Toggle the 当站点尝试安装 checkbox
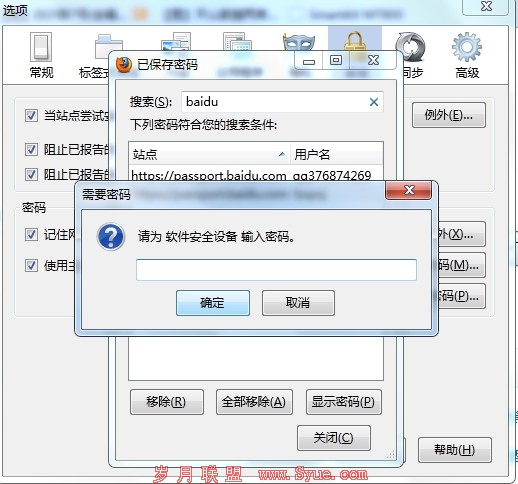Screen dimensions: 518x484 [x=31, y=116]
